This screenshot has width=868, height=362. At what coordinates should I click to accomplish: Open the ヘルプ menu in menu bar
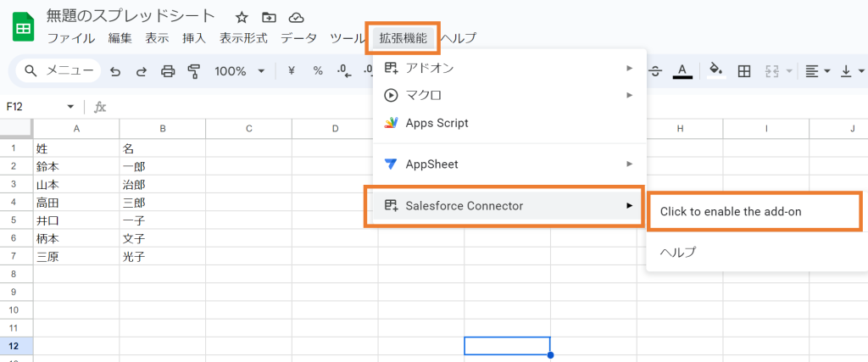pyautogui.click(x=458, y=38)
